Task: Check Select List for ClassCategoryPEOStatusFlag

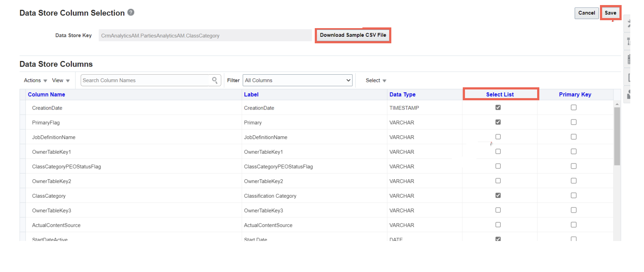Action: 498,166
